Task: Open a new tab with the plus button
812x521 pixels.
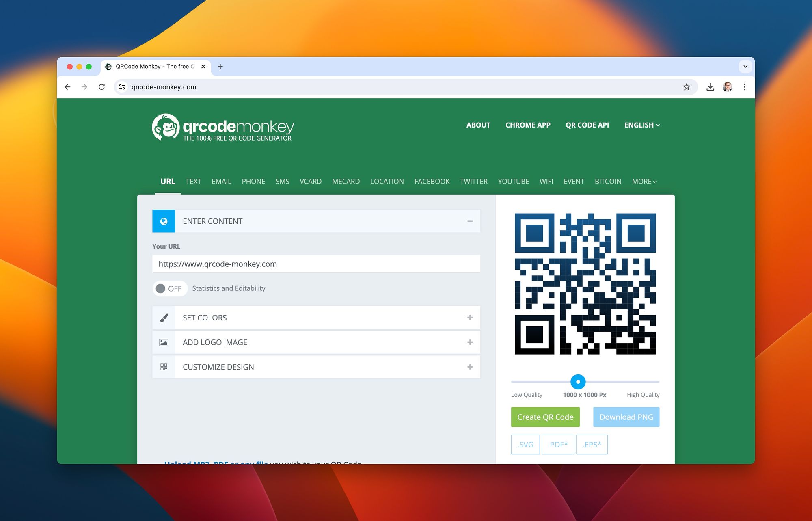Action: tap(220, 67)
